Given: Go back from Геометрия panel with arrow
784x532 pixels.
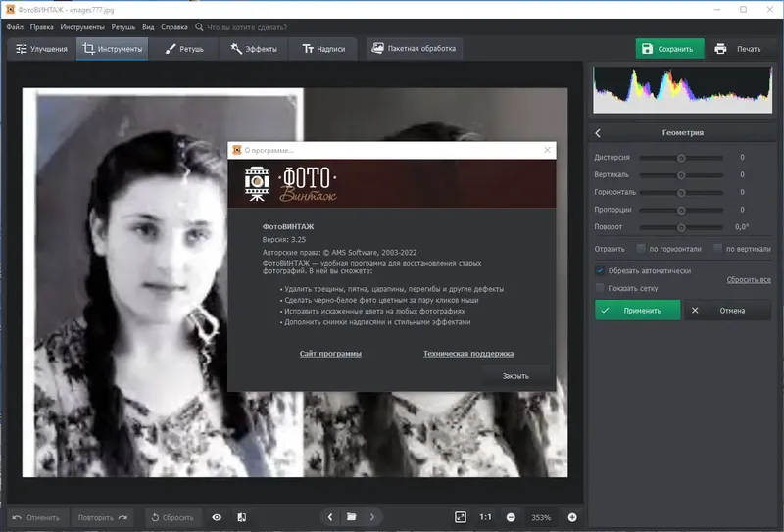Looking at the screenshot, I should 598,133.
